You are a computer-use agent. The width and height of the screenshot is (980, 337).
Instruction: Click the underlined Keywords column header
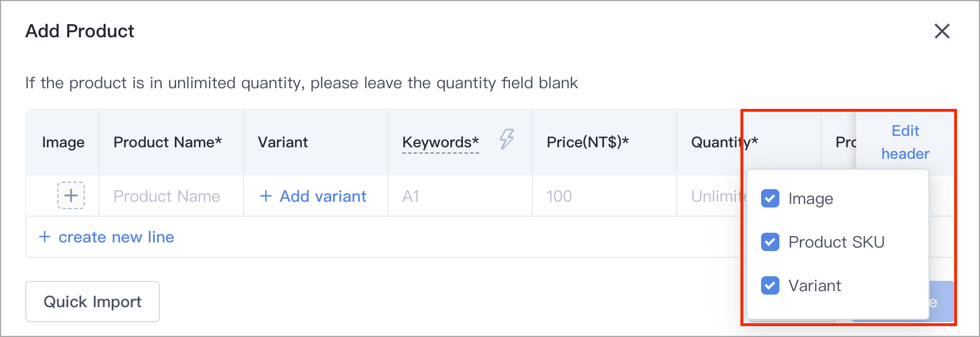click(x=440, y=142)
